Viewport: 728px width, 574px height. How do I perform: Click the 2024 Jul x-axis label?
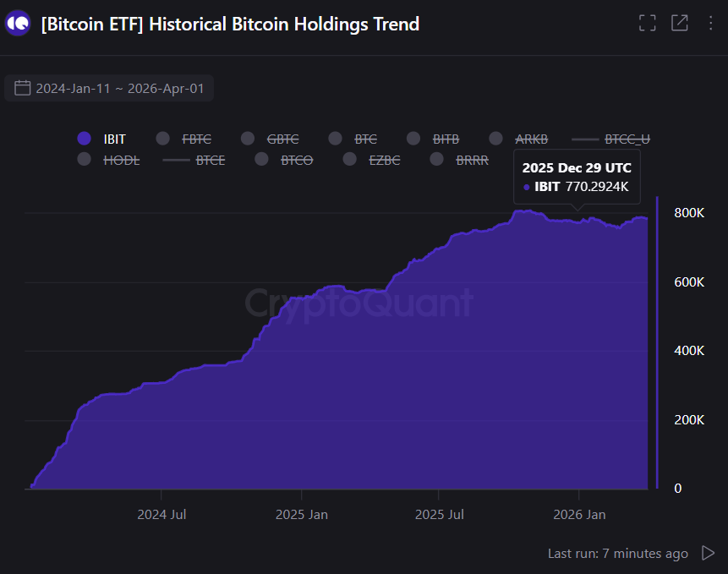coord(161,514)
